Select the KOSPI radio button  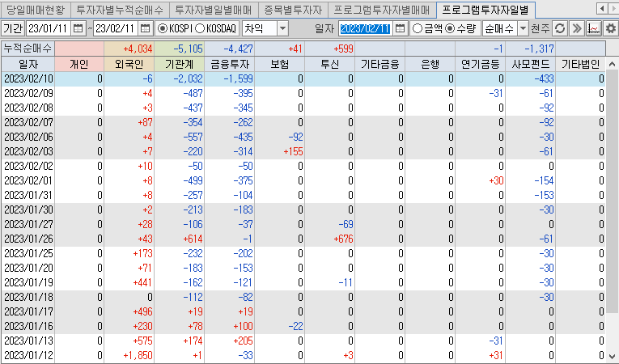pos(163,28)
